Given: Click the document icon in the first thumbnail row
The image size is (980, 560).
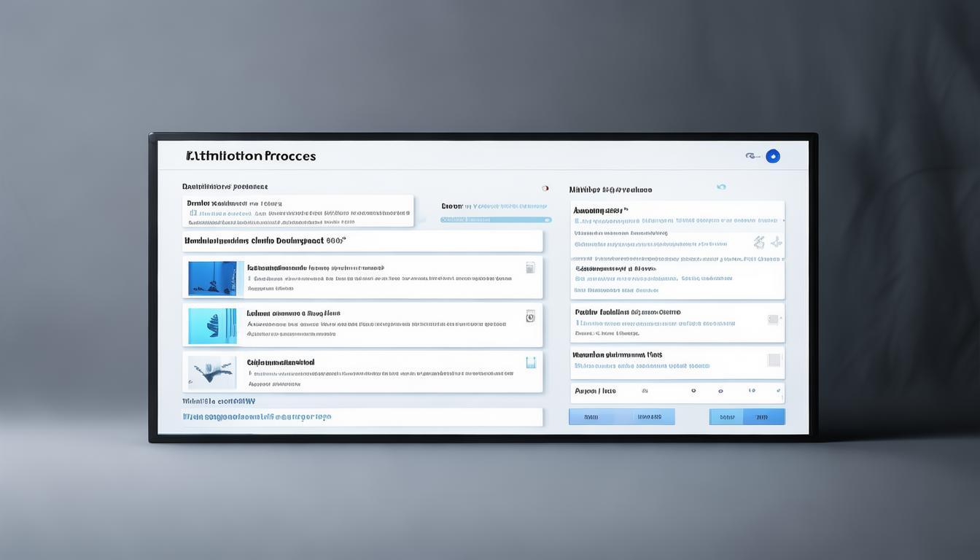Looking at the screenshot, I should (x=530, y=268).
